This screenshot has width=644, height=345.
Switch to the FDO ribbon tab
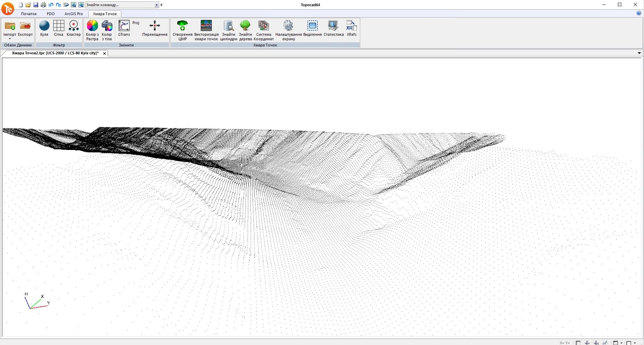point(50,14)
